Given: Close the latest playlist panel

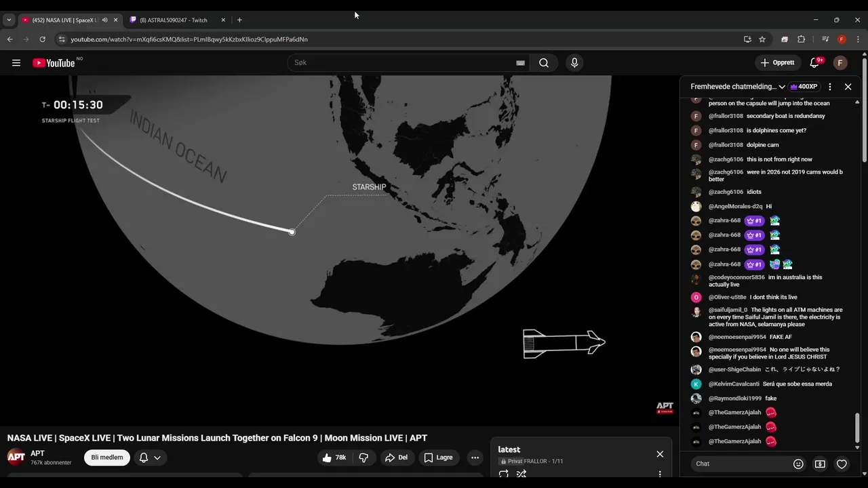Looking at the screenshot, I should coord(660,454).
